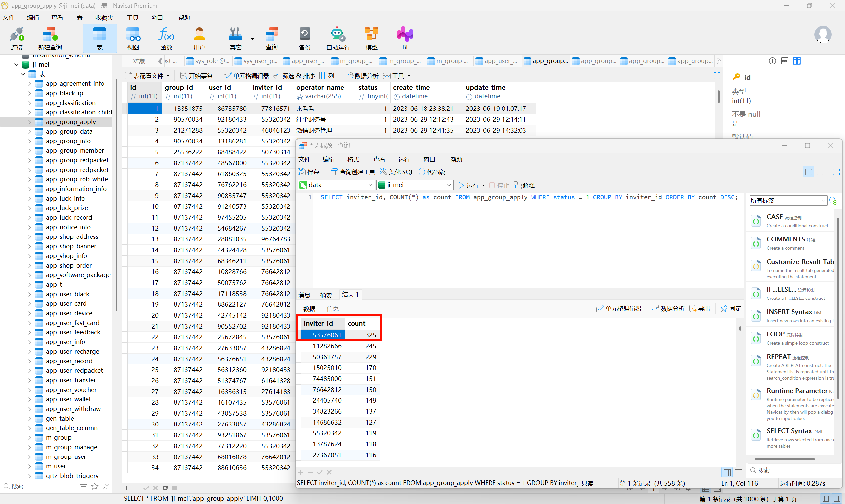Switch to the sys_role table tab

[208, 61]
